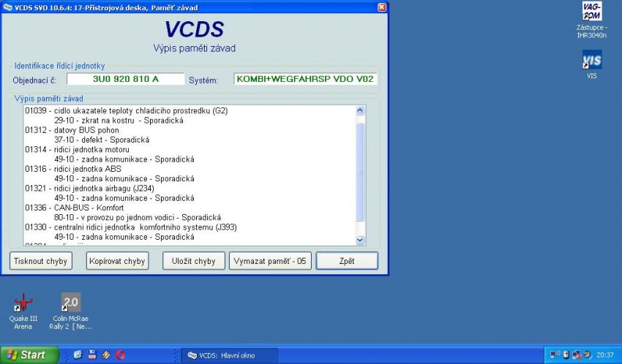The width and height of the screenshot is (622, 364).
Task: Select '80-10 - v provozu po jednom vodici' line
Action: (138, 217)
